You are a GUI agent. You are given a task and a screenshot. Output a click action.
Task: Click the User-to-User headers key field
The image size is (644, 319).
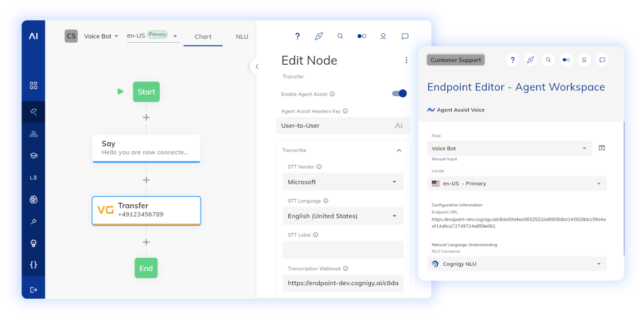coord(343,126)
